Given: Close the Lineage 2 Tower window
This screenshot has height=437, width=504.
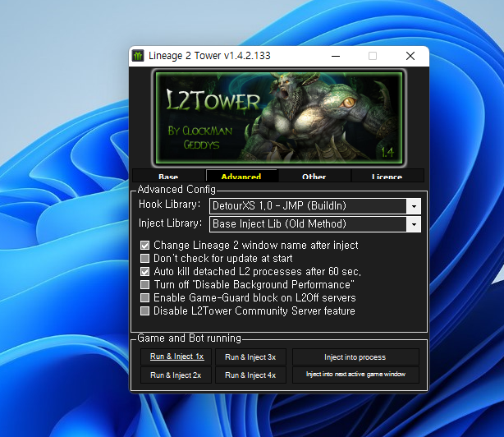Looking at the screenshot, I should pos(410,56).
